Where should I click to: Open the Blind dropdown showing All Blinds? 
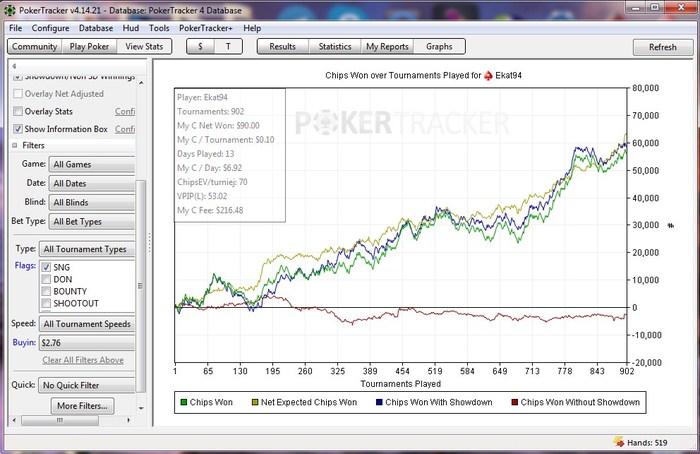[x=92, y=203]
